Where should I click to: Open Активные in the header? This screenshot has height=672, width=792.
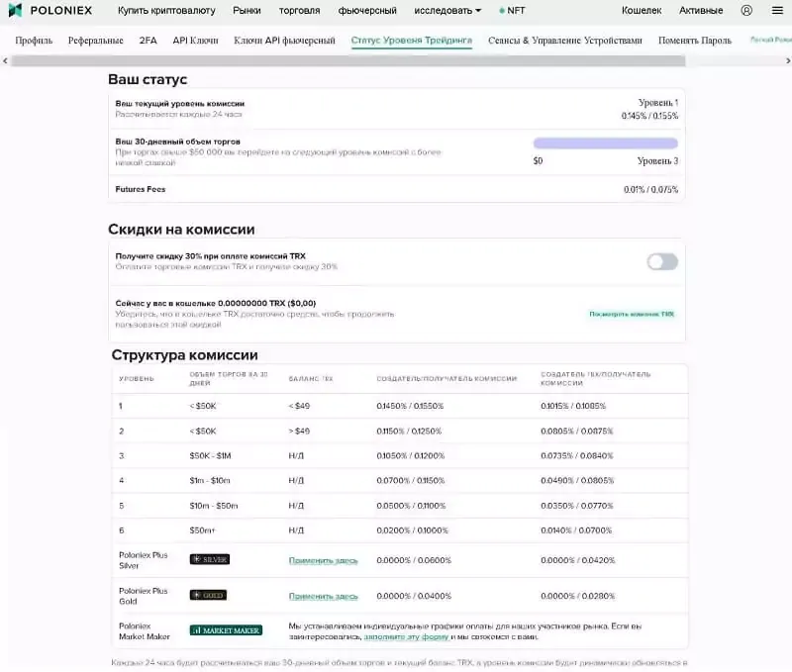click(x=701, y=10)
